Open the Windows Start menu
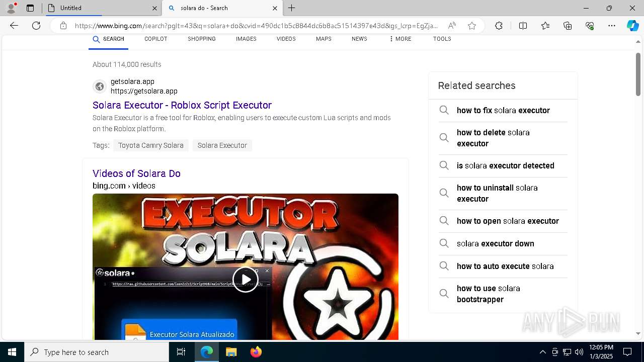Screen dimensions: 644x362 [12, 352]
